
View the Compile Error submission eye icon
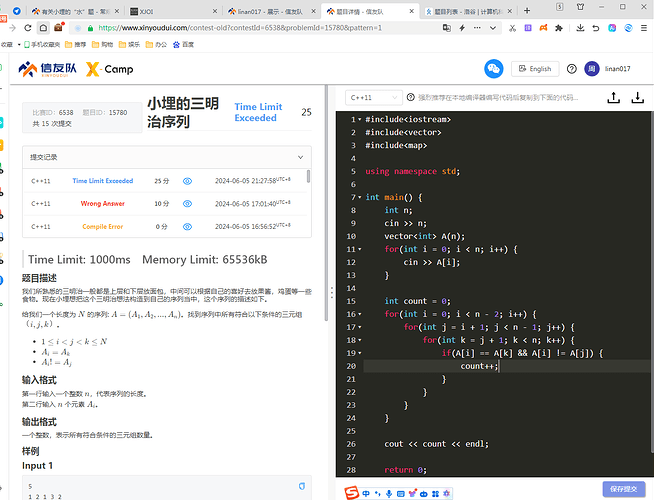187,226
